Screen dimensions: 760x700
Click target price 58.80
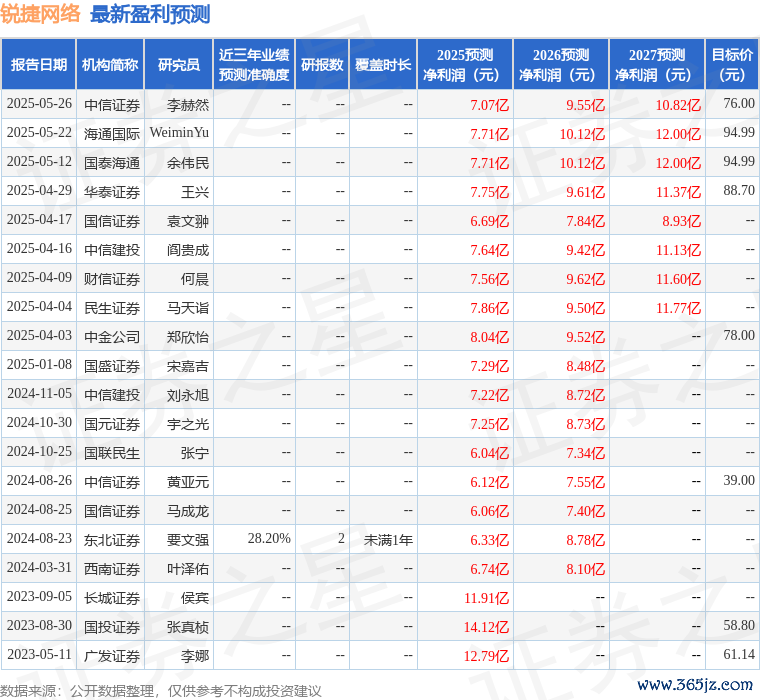739,625
